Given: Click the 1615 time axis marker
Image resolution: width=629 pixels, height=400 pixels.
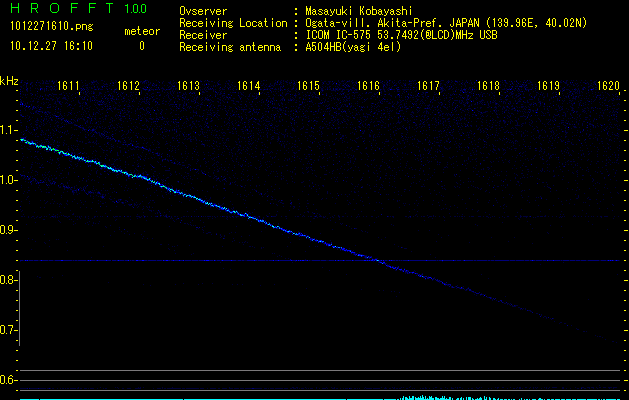Looking at the screenshot, I should [x=308, y=86].
